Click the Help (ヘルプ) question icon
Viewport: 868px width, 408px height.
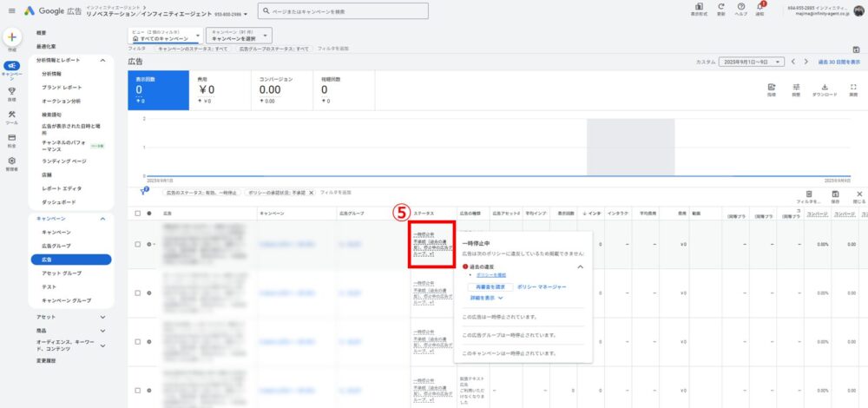click(740, 8)
